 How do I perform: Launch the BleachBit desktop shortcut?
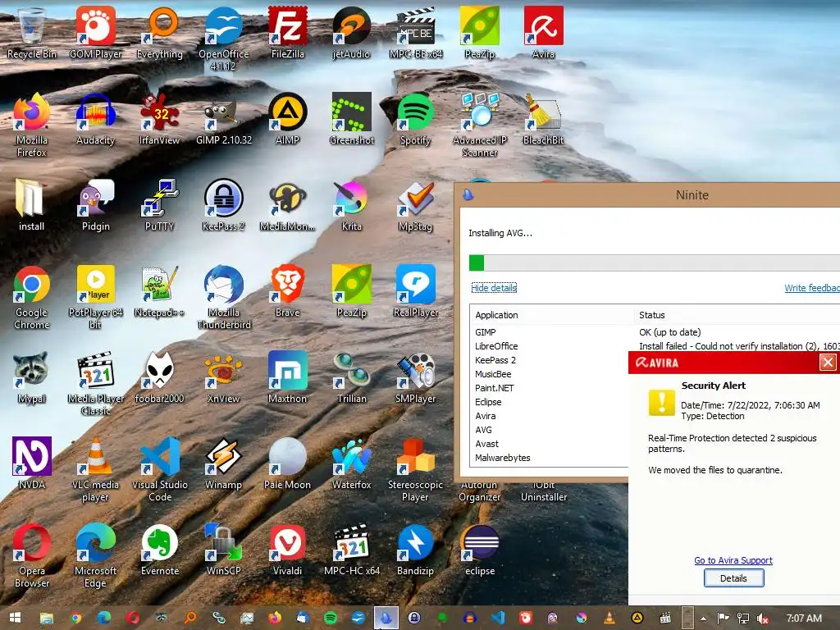(543, 118)
